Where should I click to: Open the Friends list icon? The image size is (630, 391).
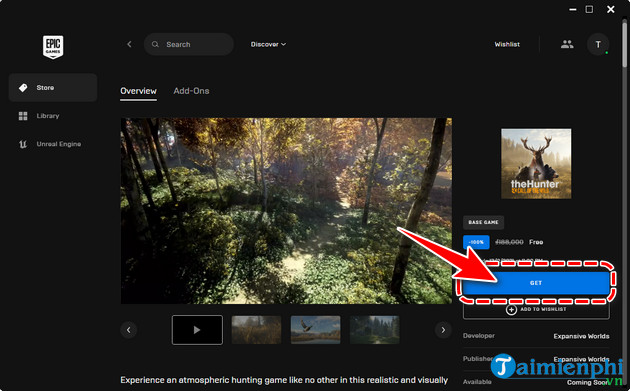(567, 44)
